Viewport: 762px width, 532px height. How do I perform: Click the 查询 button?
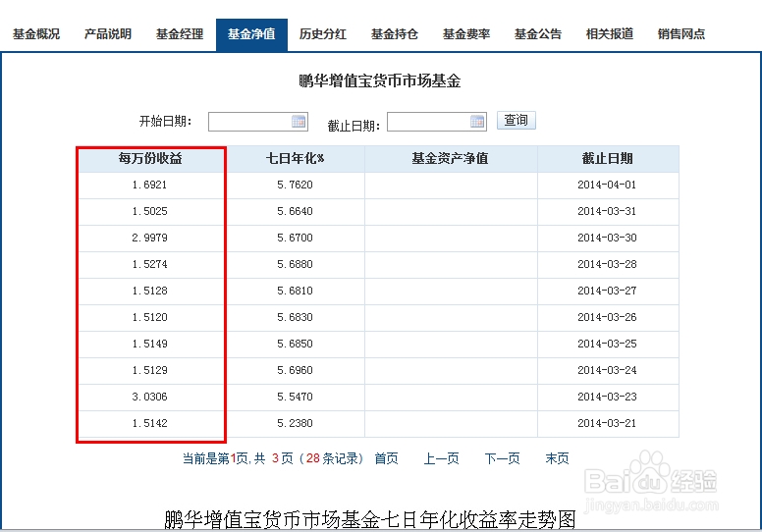(x=517, y=120)
